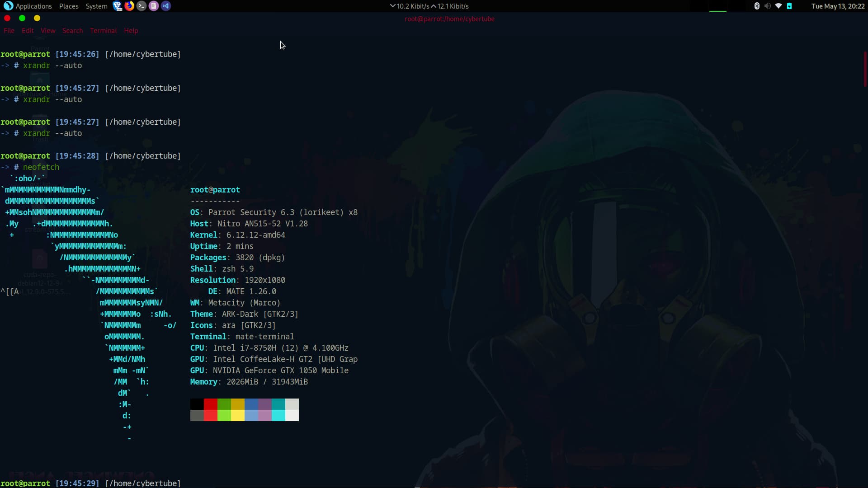Image resolution: width=868 pixels, height=488 pixels.
Task: Click the yellow swatch in the bottom palette row
Action: click(238, 415)
